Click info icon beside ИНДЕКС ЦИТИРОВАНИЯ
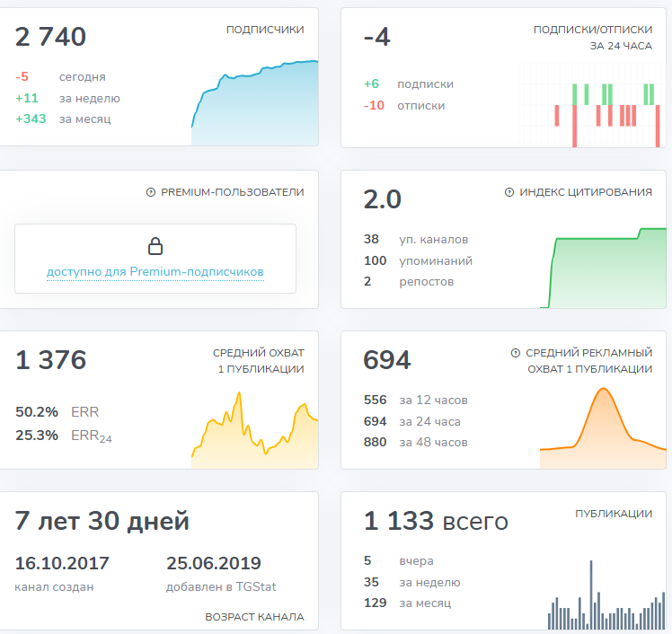This screenshot has height=634, width=672. pyautogui.click(x=509, y=192)
